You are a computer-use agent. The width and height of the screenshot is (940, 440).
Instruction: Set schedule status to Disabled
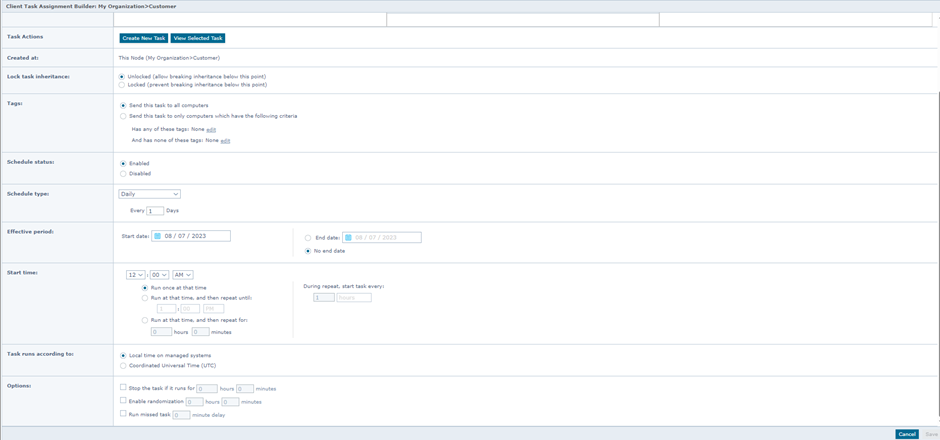tap(123, 173)
